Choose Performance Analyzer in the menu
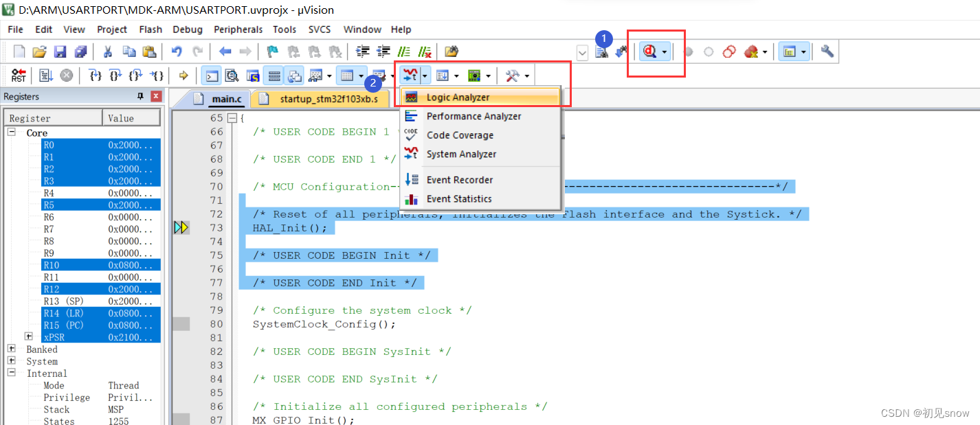The image size is (980, 425). [x=480, y=116]
